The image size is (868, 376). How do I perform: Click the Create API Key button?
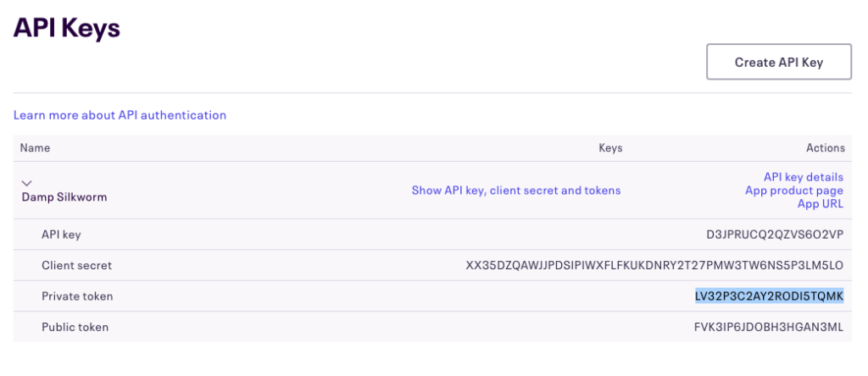779,62
